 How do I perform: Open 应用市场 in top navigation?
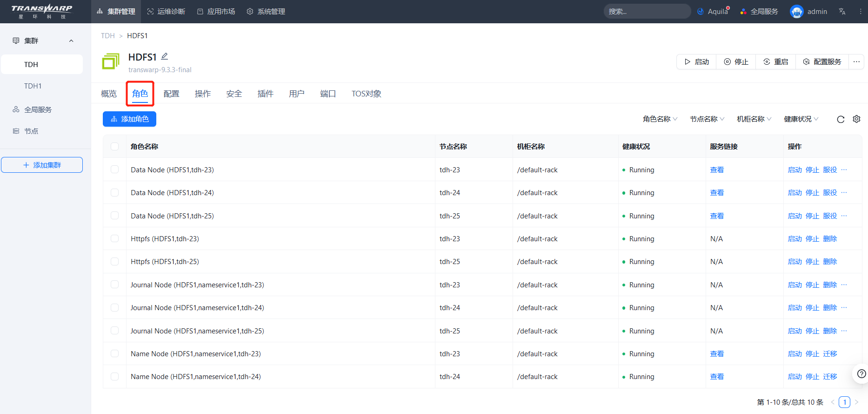pyautogui.click(x=216, y=12)
